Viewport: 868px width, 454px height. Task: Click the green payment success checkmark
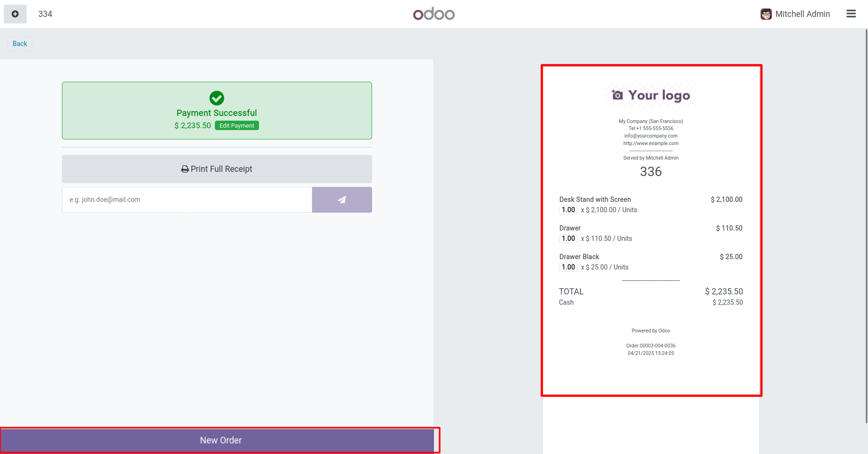coord(217,98)
